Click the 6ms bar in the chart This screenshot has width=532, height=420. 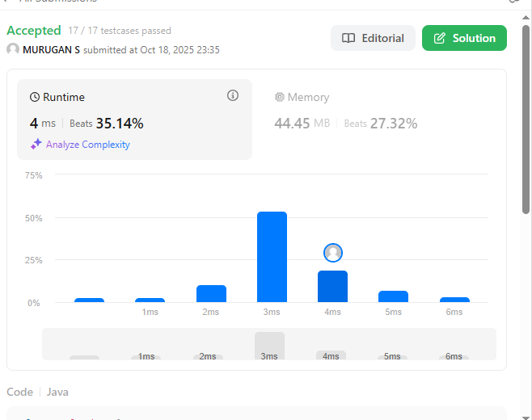tap(454, 300)
